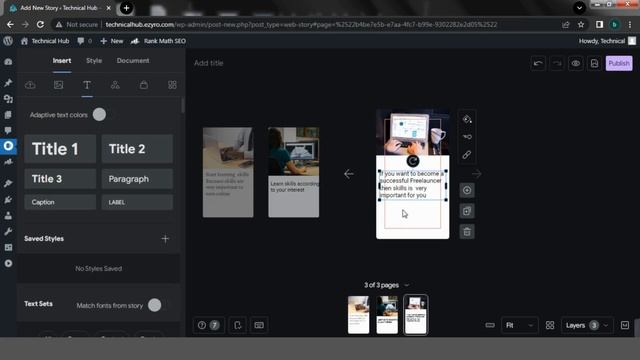Duplicate the current page icon
Screen dimensions: 640x360
467,211
